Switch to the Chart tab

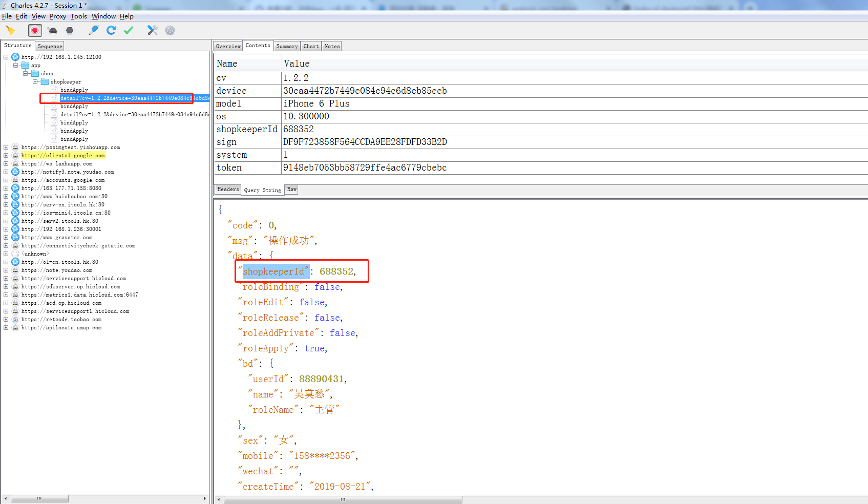pos(311,46)
